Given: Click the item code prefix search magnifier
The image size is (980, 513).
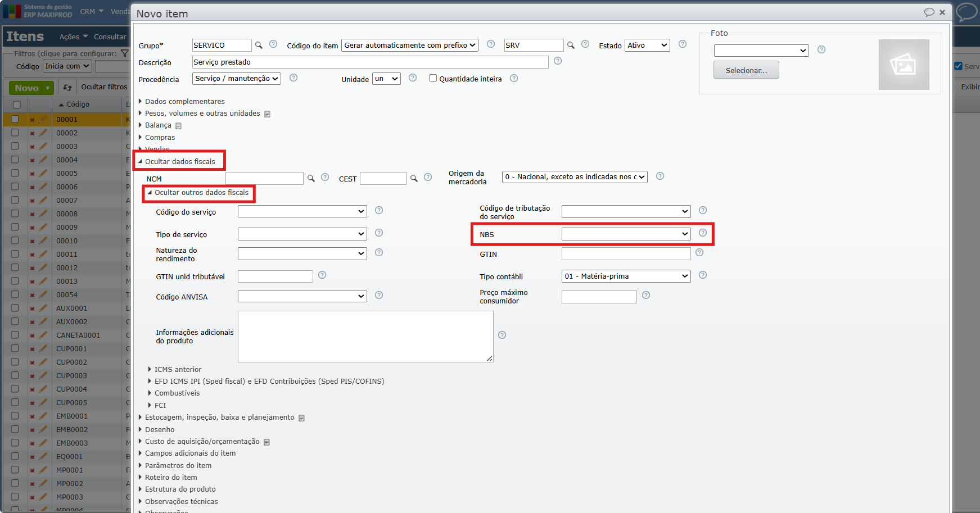Looking at the screenshot, I should pyautogui.click(x=571, y=45).
